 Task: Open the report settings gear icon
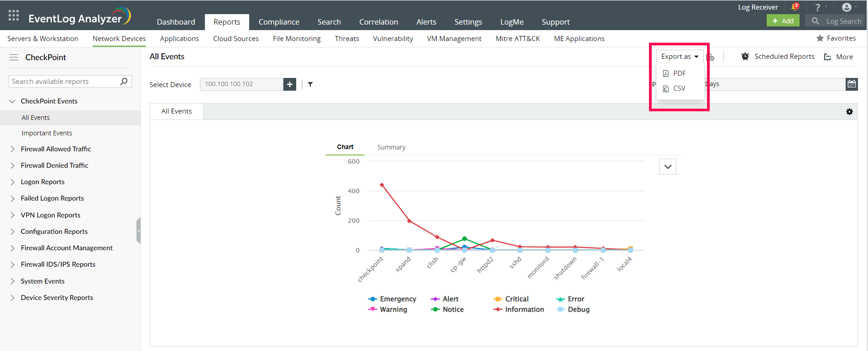coord(849,112)
